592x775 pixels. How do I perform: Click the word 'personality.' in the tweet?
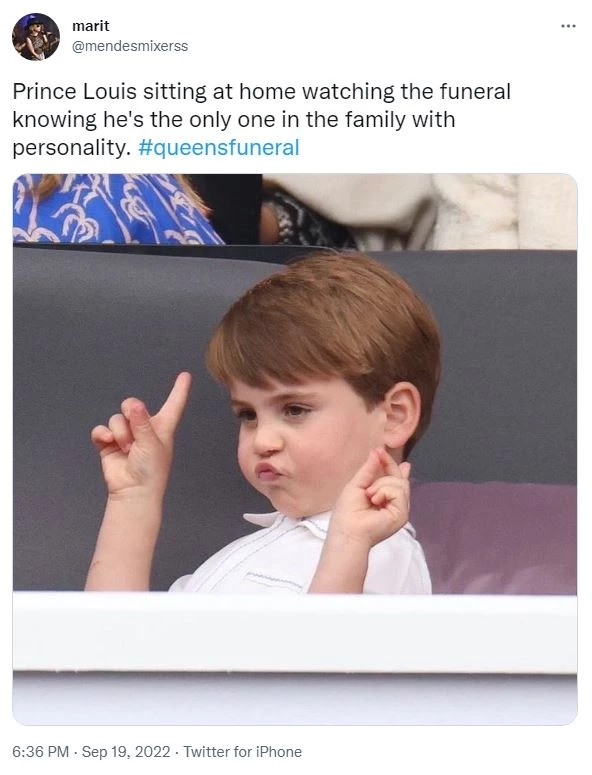[71, 148]
